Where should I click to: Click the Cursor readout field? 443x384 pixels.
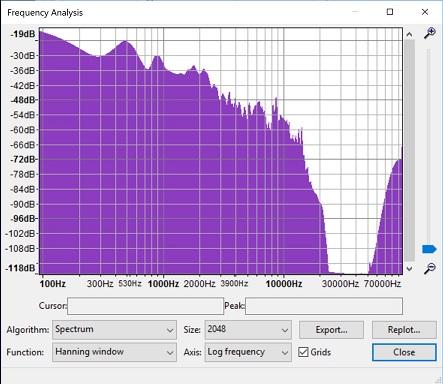[145, 306]
